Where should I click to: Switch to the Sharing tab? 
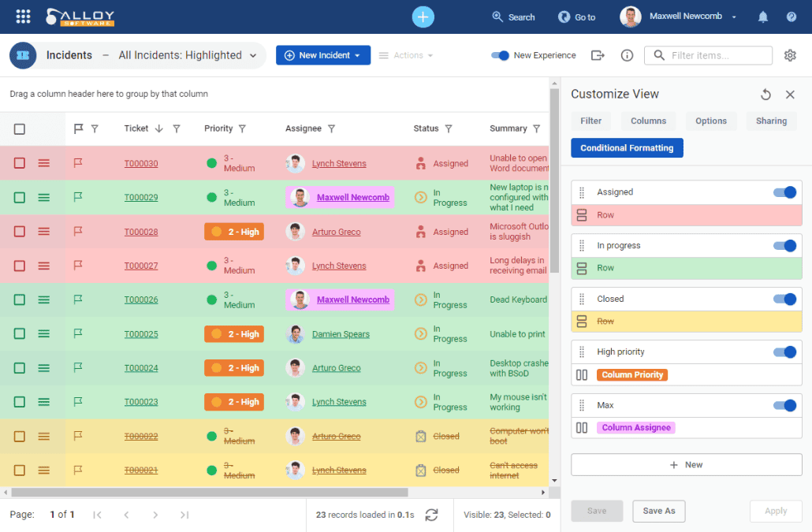pyautogui.click(x=770, y=121)
